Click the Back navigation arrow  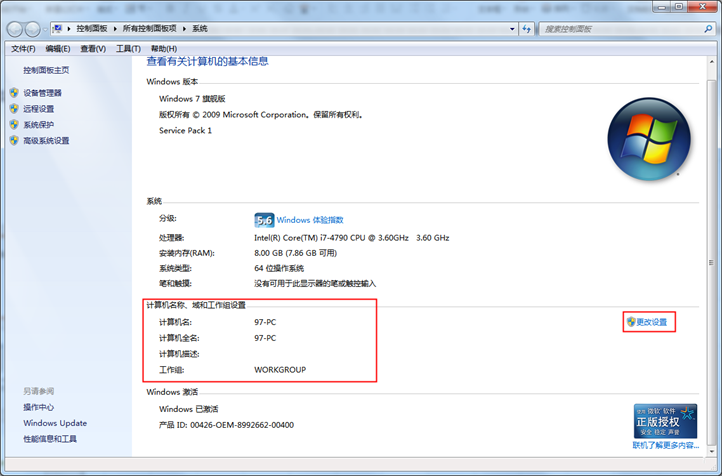click(15, 29)
